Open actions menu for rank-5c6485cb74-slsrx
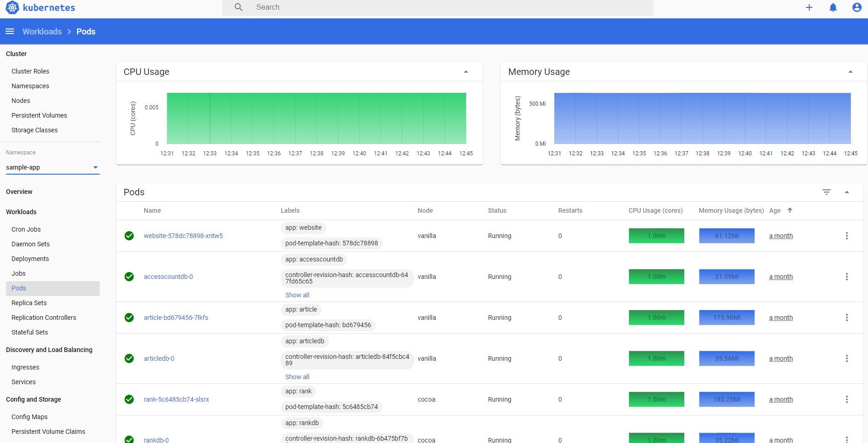 coord(847,399)
